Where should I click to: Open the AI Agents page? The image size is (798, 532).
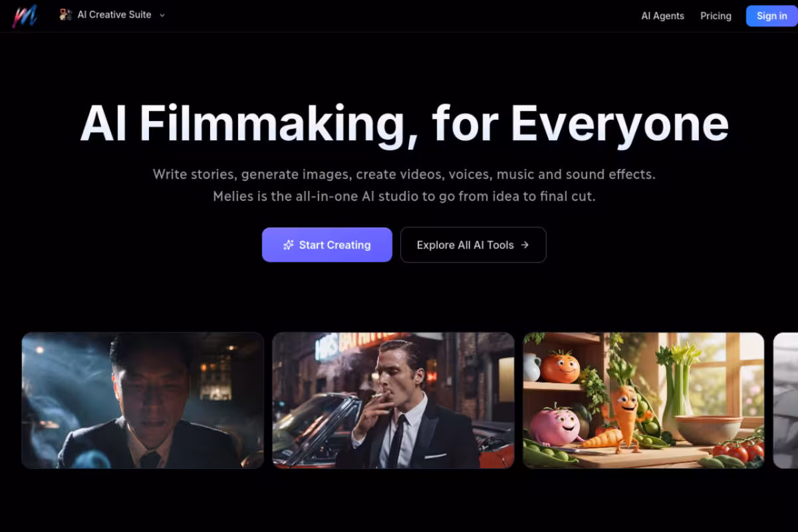tap(662, 16)
